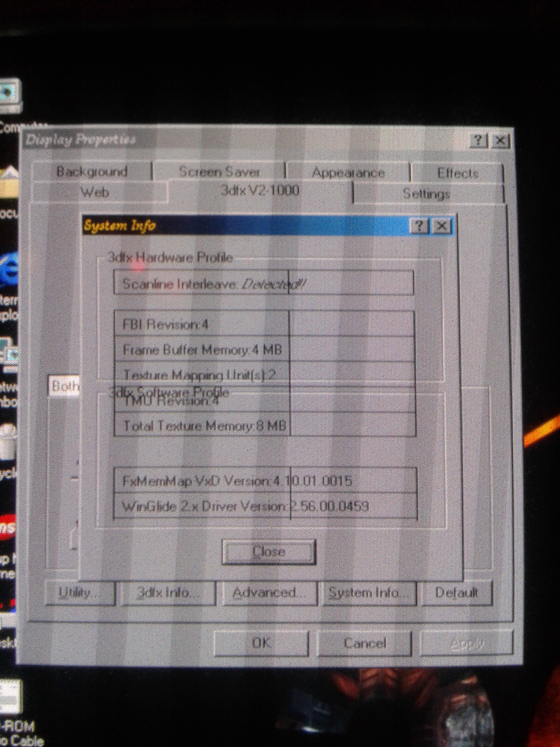Switch to the Background tab
560x747 pixels.
tap(92, 171)
